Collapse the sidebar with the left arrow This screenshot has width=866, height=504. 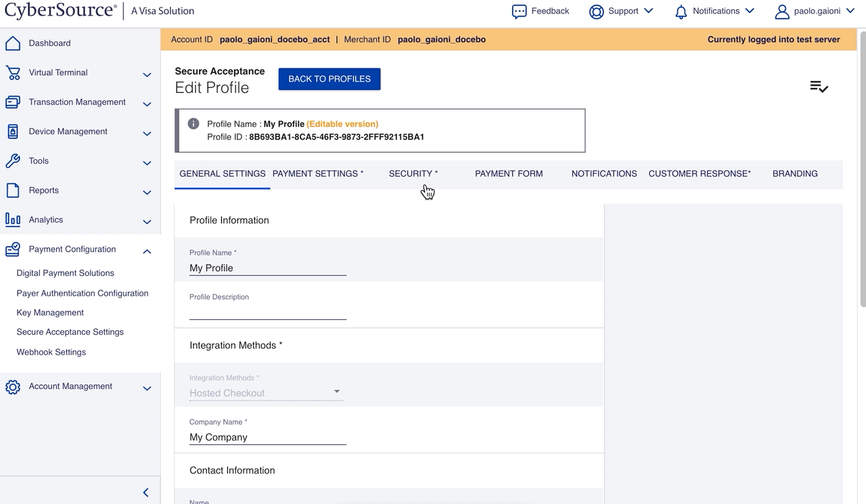(145, 492)
